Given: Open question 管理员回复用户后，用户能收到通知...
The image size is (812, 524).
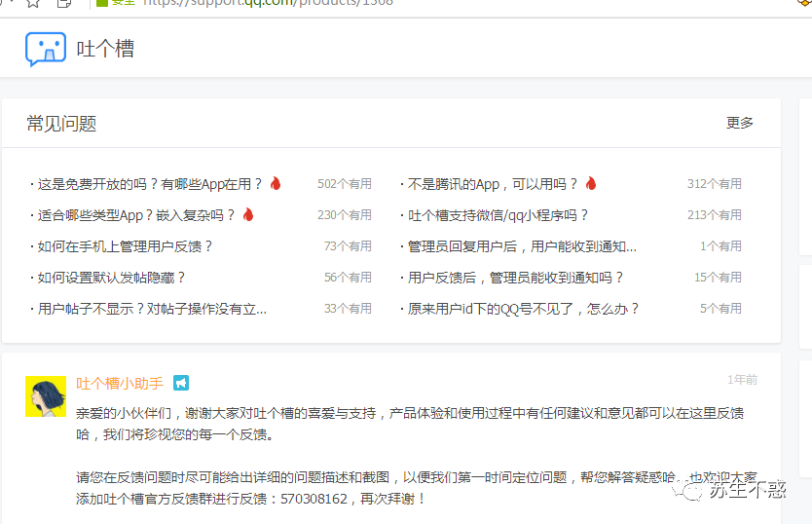Looking at the screenshot, I should [522, 246].
